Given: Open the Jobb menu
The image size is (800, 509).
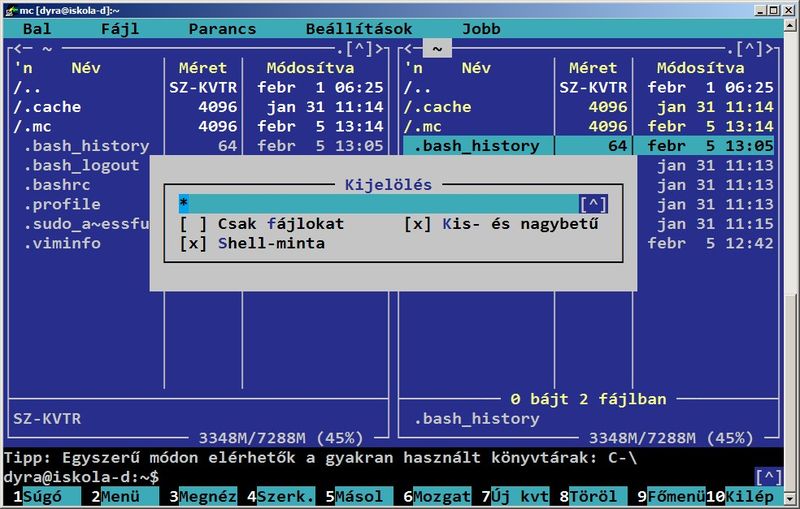Looking at the screenshot, I should pyautogui.click(x=481, y=29).
